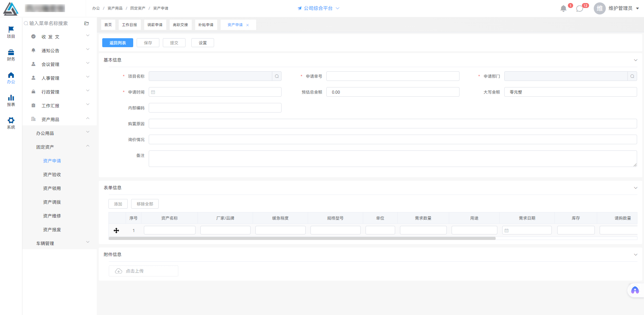The width and height of the screenshot is (644, 315).
Task: Open the calendar icon in 需求日期 cell
Action: (x=507, y=231)
